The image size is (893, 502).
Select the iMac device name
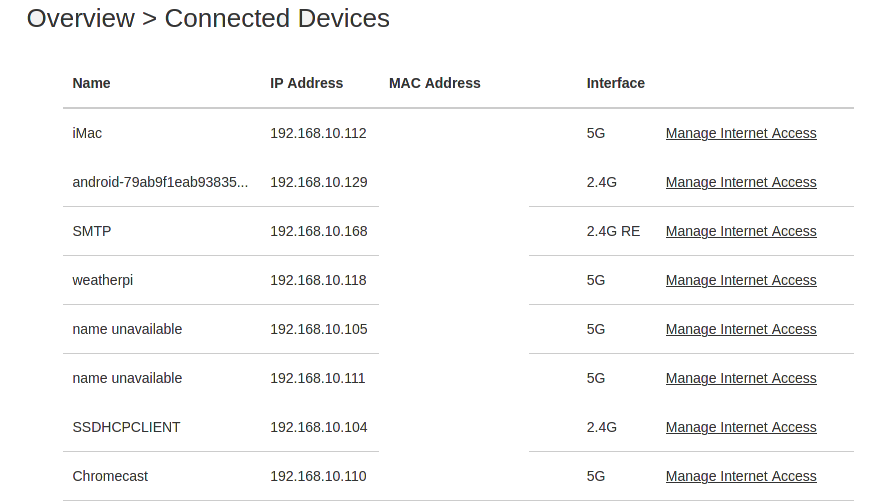click(x=87, y=133)
